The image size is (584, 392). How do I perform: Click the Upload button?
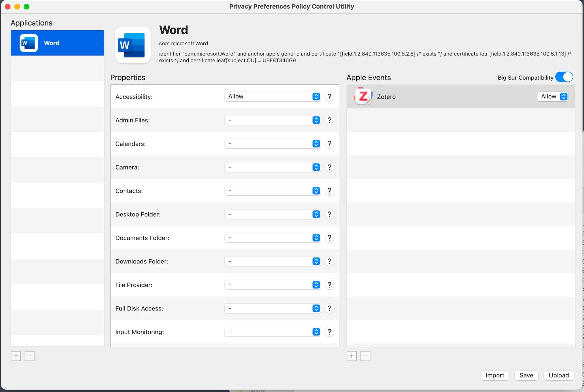[559, 375]
